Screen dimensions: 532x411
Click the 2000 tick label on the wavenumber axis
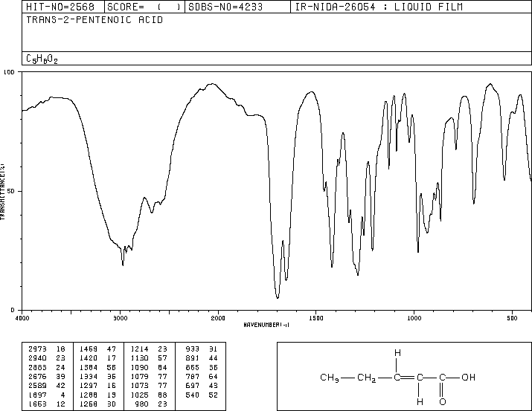pos(218,318)
